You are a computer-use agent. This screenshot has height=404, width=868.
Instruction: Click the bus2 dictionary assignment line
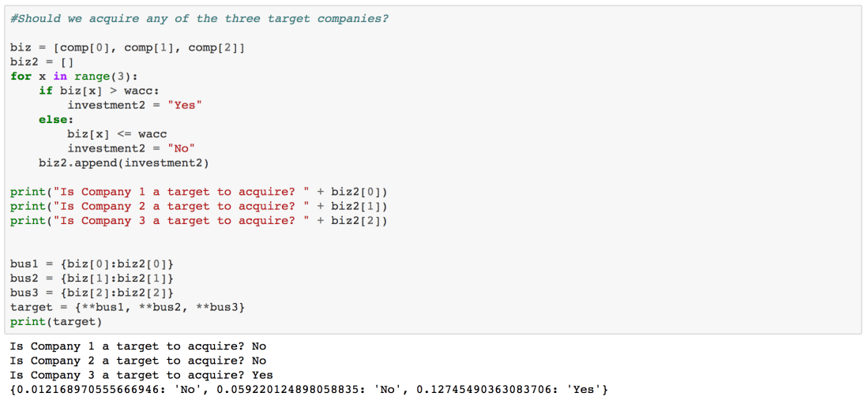[92, 278]
